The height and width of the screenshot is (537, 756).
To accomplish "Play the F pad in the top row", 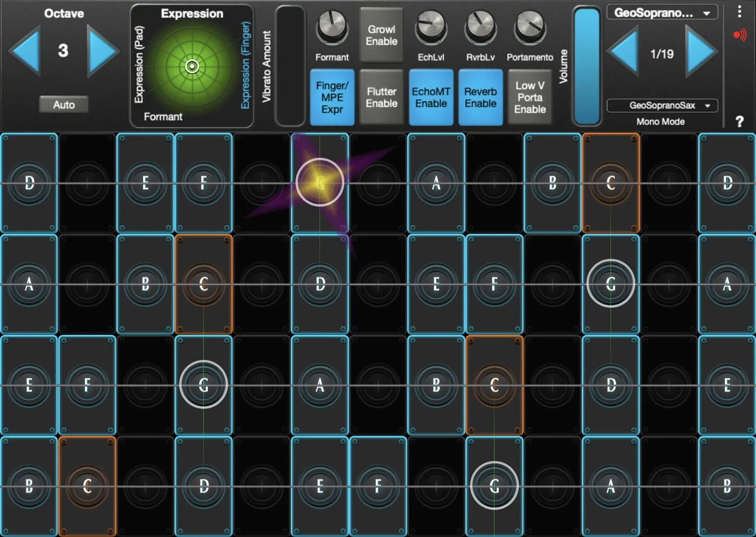I will point(204,183).
